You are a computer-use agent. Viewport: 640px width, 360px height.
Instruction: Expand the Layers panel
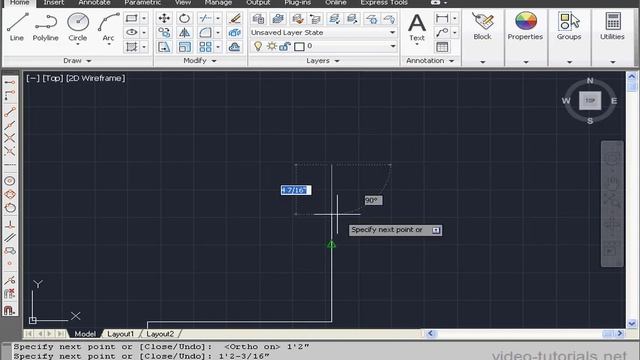click(322, 61)
